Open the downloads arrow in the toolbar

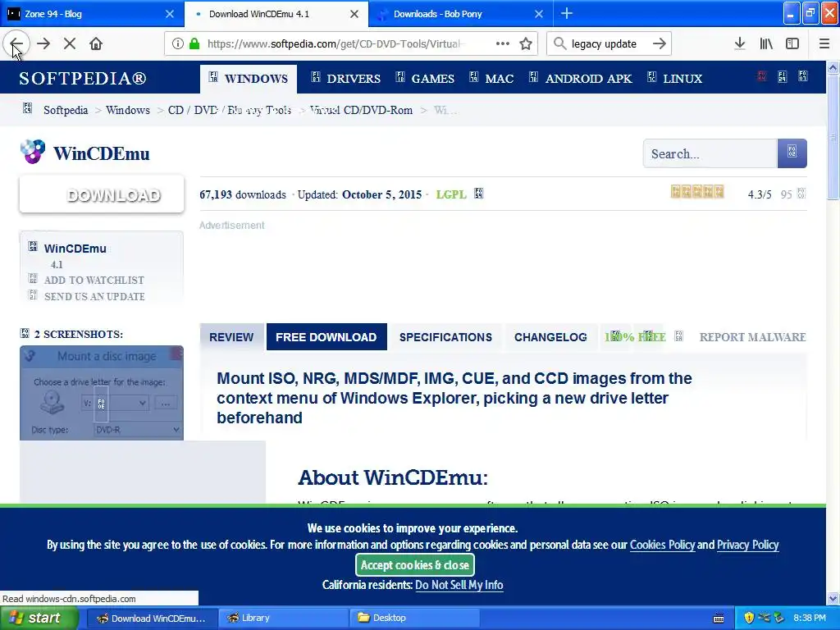click(740, 44)
